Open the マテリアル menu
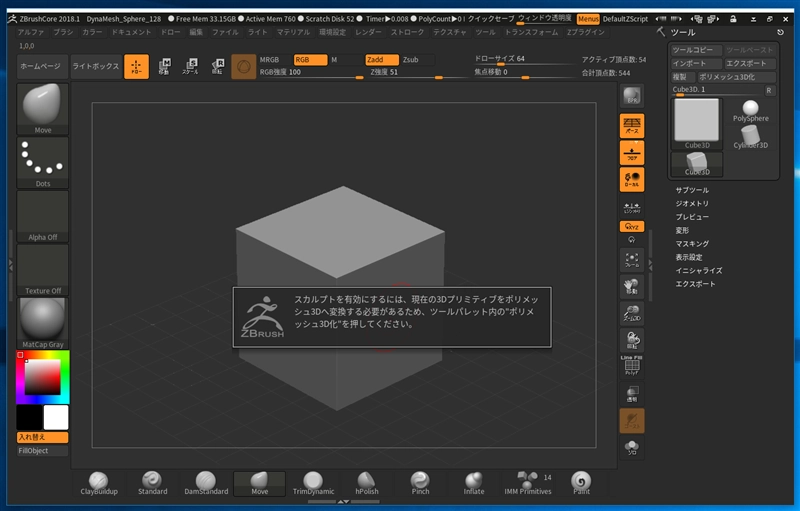800x511 pixels. point(293,32)
